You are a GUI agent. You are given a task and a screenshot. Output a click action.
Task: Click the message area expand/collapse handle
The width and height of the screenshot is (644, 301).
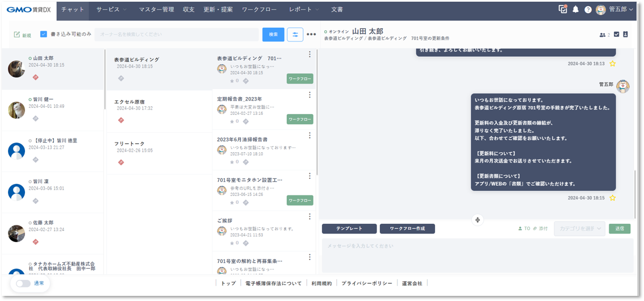pos(477,220)
